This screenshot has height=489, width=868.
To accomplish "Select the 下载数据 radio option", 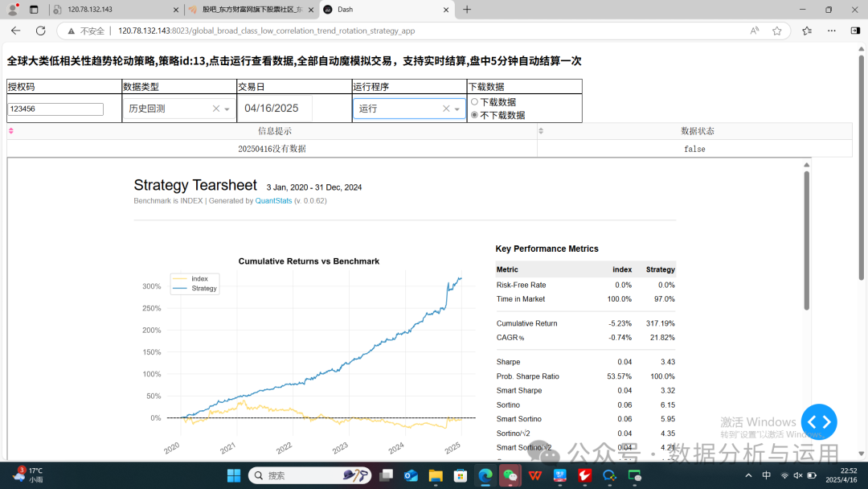I will point(474,102).
